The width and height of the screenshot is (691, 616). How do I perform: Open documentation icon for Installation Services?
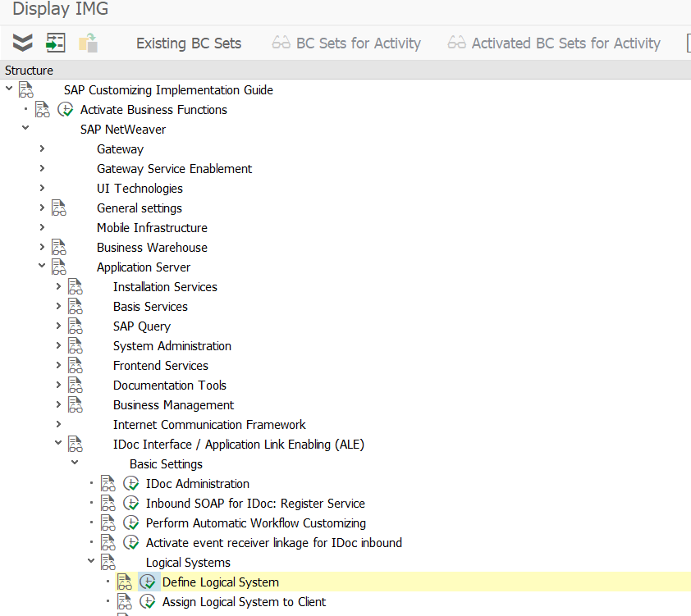pyautogui.click(x=75, y=286)
